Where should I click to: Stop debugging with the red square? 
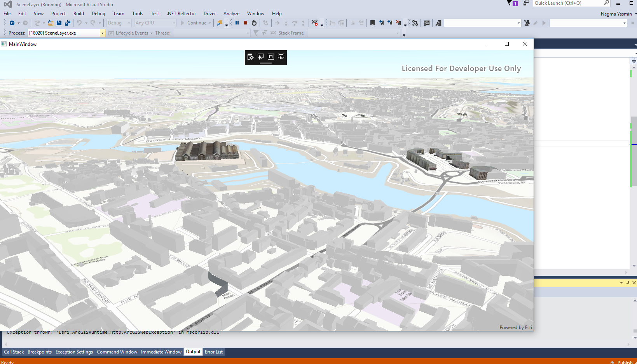[246, 23]
